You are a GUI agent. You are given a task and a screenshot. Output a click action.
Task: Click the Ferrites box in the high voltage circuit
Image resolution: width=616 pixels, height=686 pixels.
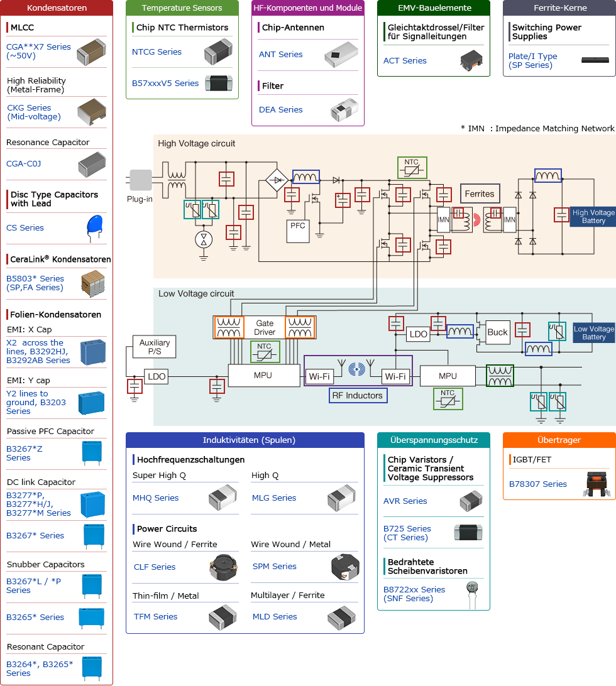point(480,194)
